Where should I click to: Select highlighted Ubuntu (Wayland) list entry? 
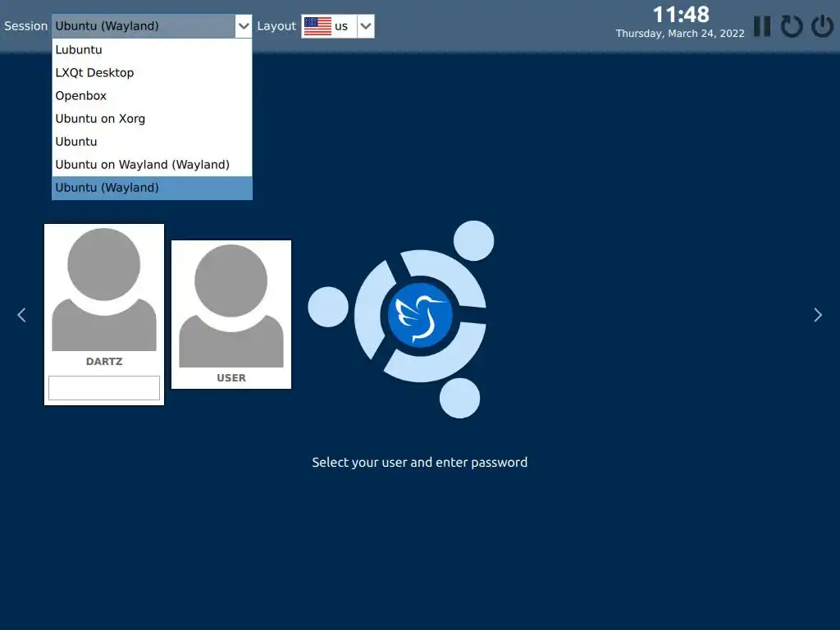click(152, 188)
